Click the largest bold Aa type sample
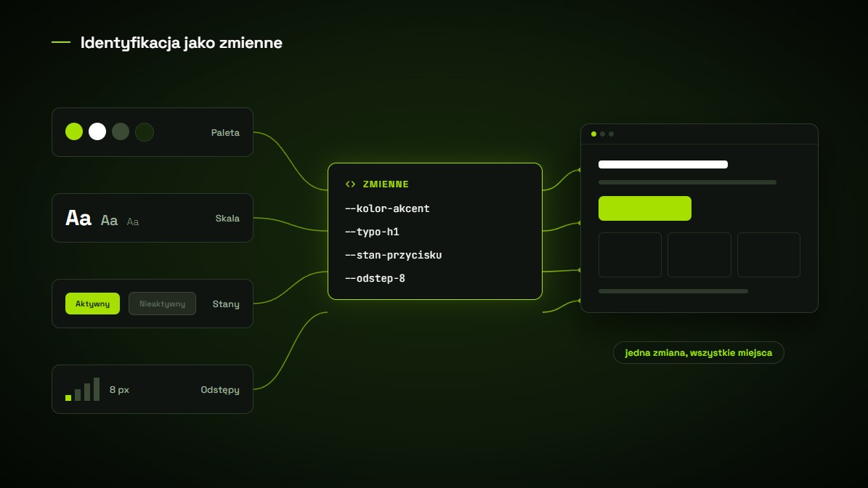Image resolution: width=868 pixels, height=488 pixels. [x=78, y=218]
